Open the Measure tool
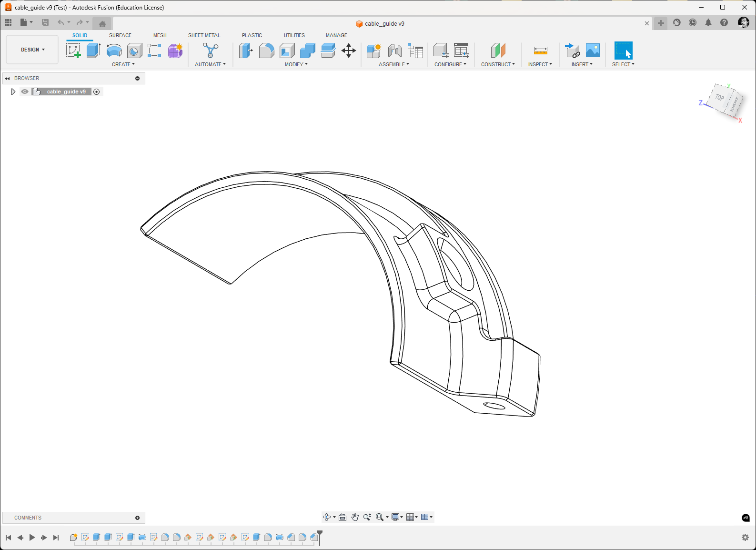The height and width of the screenshot is (550, 756). pyautogui.click(x=541, y=50)
